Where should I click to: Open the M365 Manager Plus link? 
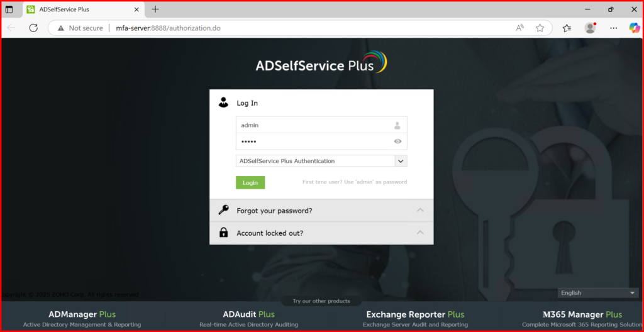pos(582,314)
